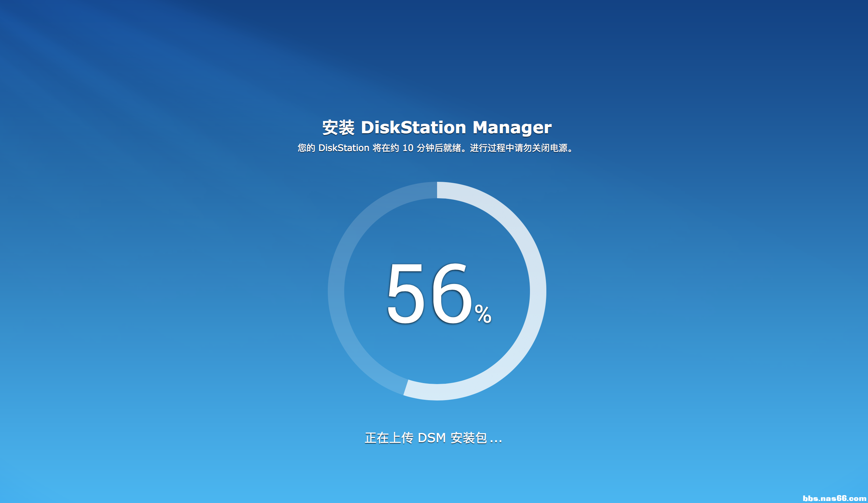868x503 pixels.
Task: Click the subtitle mentioning 10 分钟后就绪
Action: (x=436, y=148)
